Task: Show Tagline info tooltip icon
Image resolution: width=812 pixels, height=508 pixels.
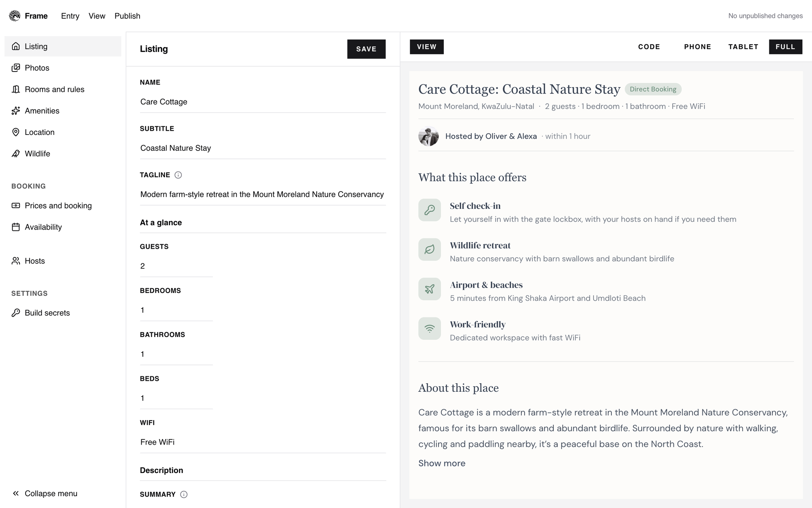Action: 178,175
